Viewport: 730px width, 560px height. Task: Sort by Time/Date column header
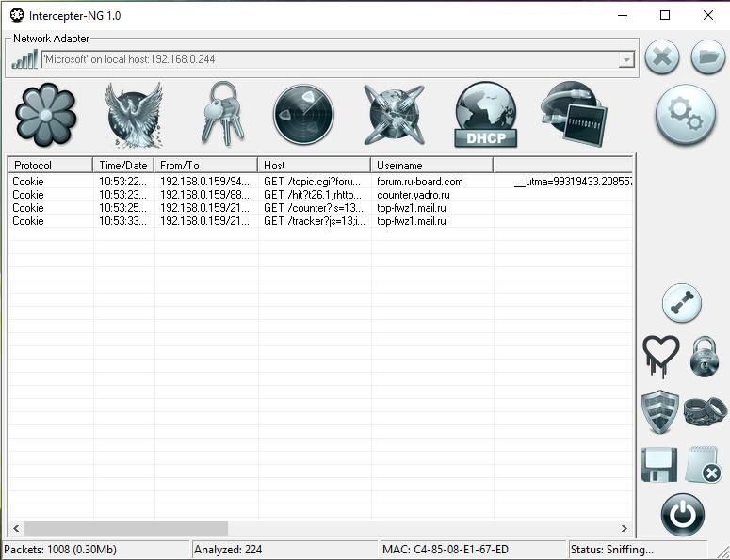point(123,165)
